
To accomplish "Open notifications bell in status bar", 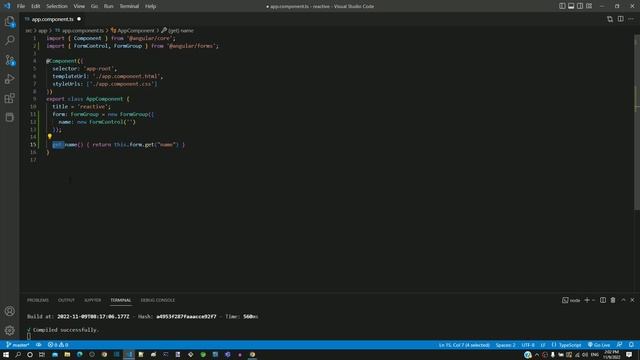I will click(631, 345).
